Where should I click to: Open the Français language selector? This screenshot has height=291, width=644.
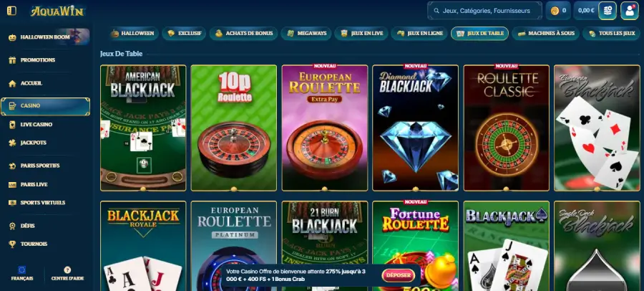click(x=22, y=274)
